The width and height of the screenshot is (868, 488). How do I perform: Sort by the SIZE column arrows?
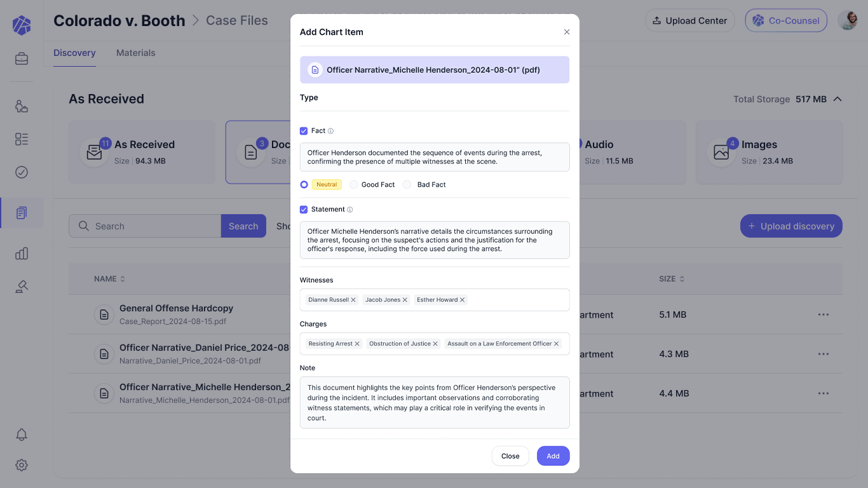tap(682, 279)
